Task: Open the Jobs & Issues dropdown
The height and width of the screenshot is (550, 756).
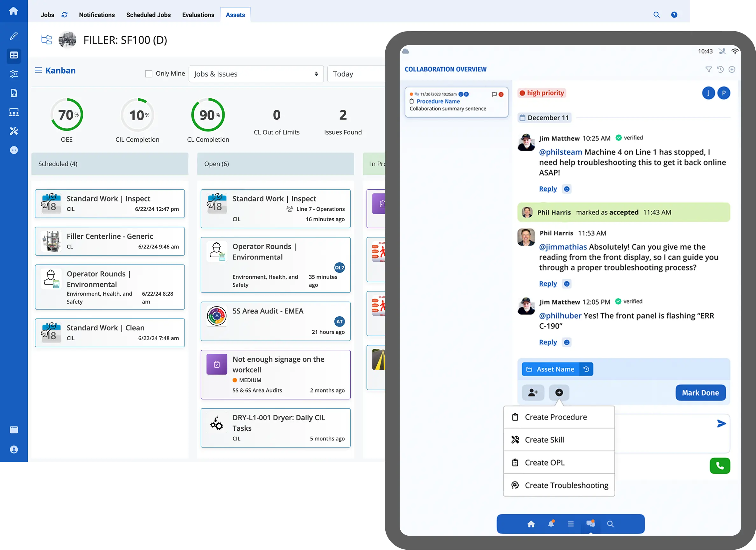Action: click(x=256, y=74)
